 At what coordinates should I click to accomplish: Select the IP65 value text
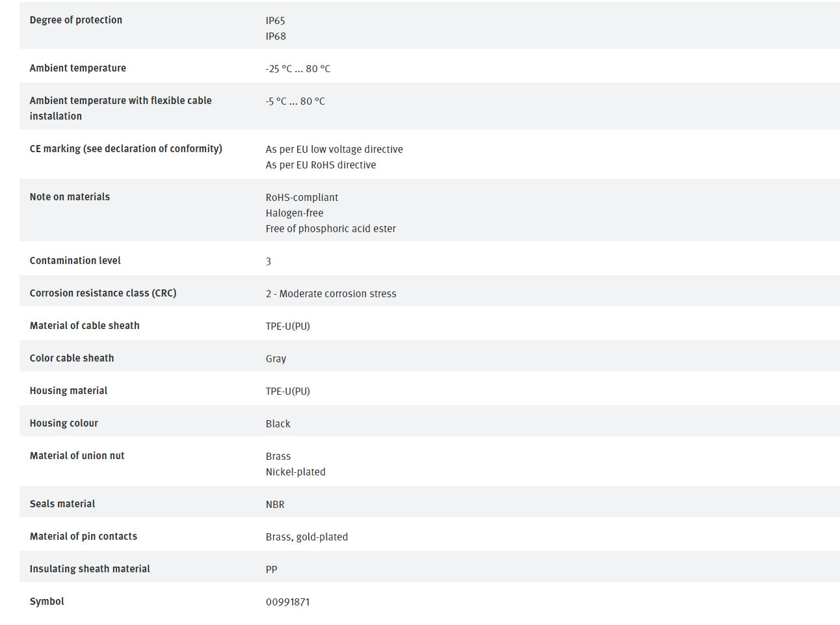point(275,21)
